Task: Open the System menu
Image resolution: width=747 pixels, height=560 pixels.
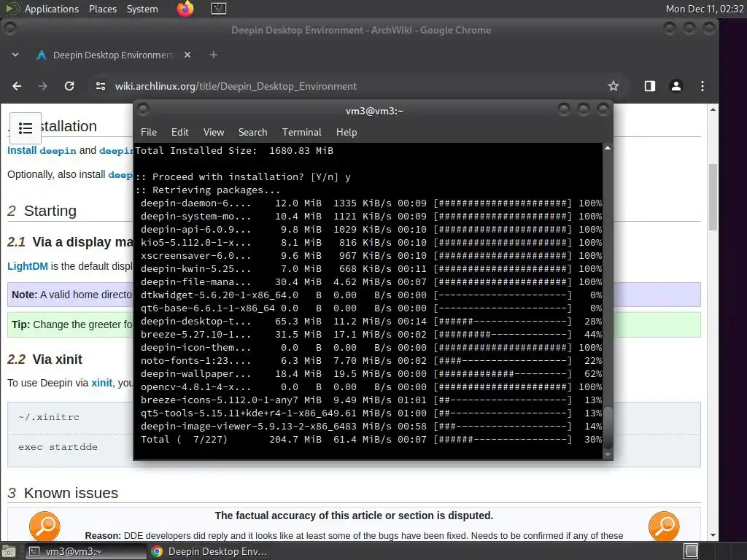Action: tap(142, 9)
